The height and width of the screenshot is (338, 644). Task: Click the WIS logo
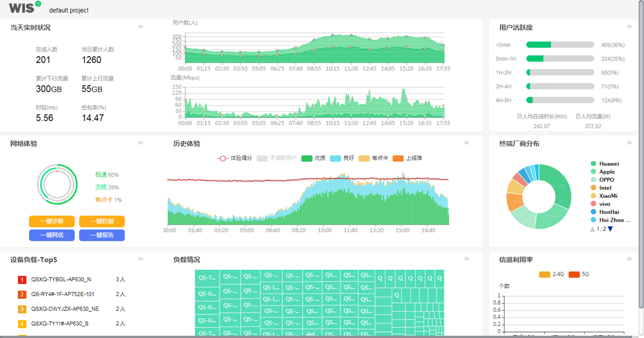point(22,8)
